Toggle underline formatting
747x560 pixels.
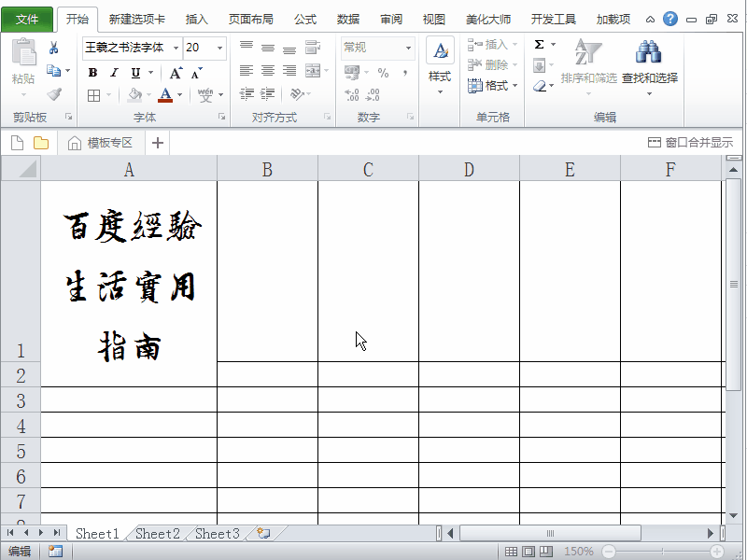(x=135, y=73)
